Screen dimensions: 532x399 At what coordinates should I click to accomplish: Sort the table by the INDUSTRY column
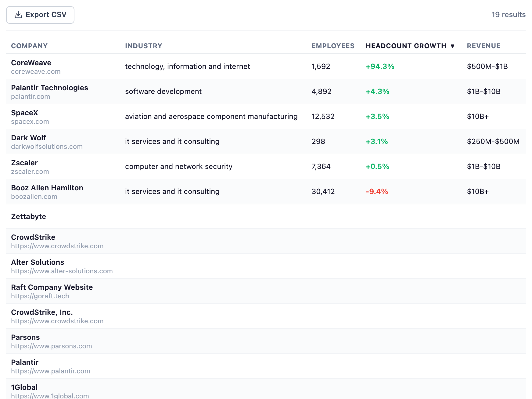click(x=143, y=46)
